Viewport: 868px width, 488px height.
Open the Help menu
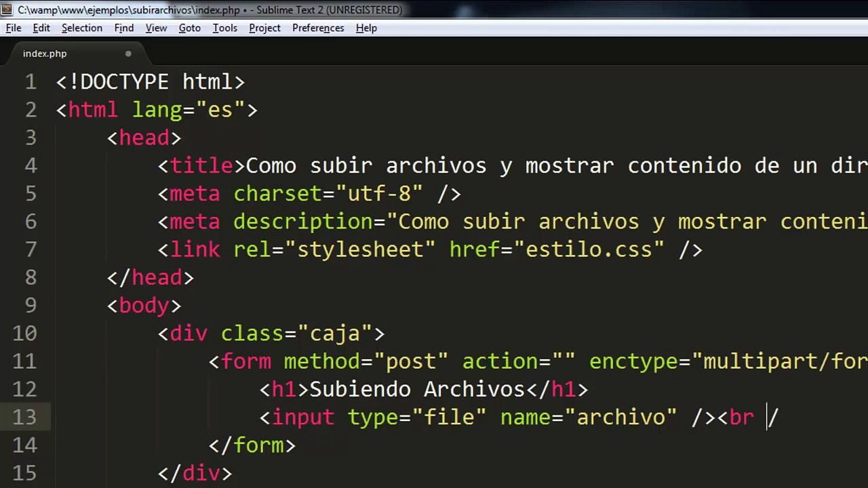(x=366, y=28)
